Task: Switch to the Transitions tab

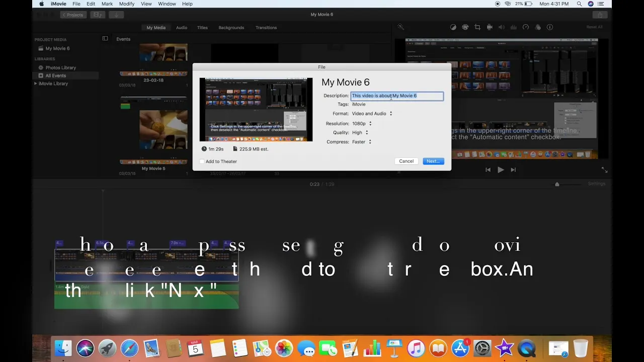Action: point(266,28)
